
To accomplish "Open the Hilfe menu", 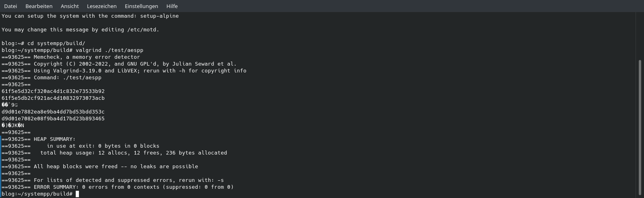I will click(x=172, y=6).
